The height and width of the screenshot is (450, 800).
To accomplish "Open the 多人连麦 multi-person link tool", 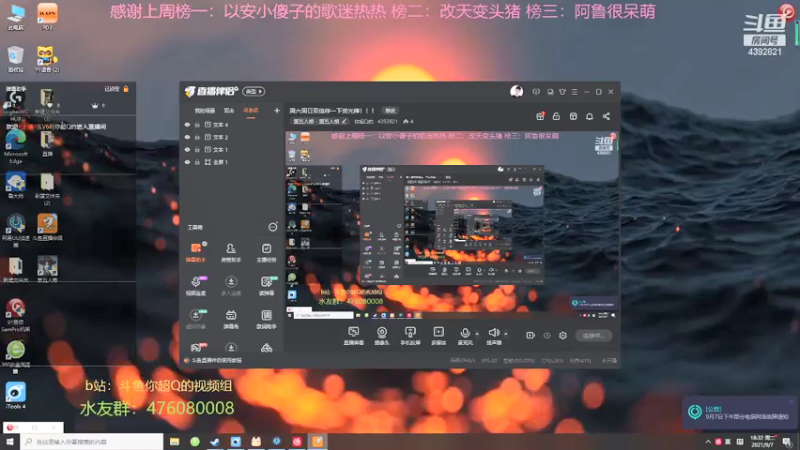I will coord(231,286).
